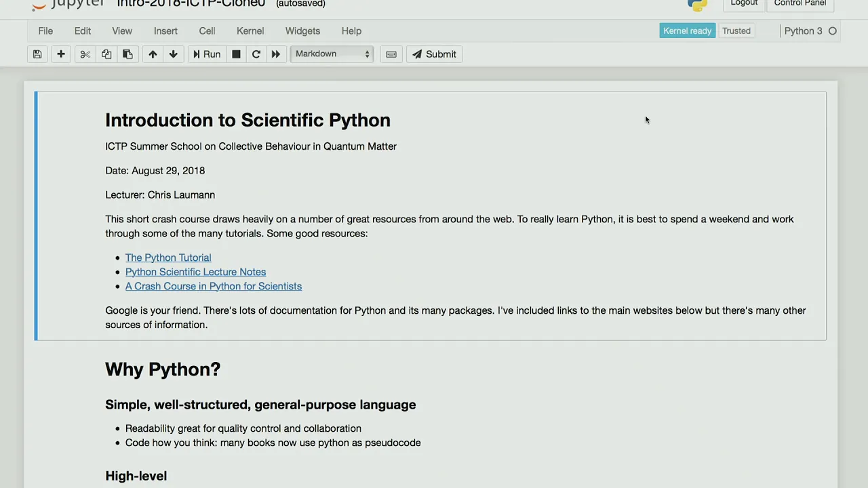Click the Date: August 29, 2018 line
This screenshot has height=488, width=868.
[155, 170]
